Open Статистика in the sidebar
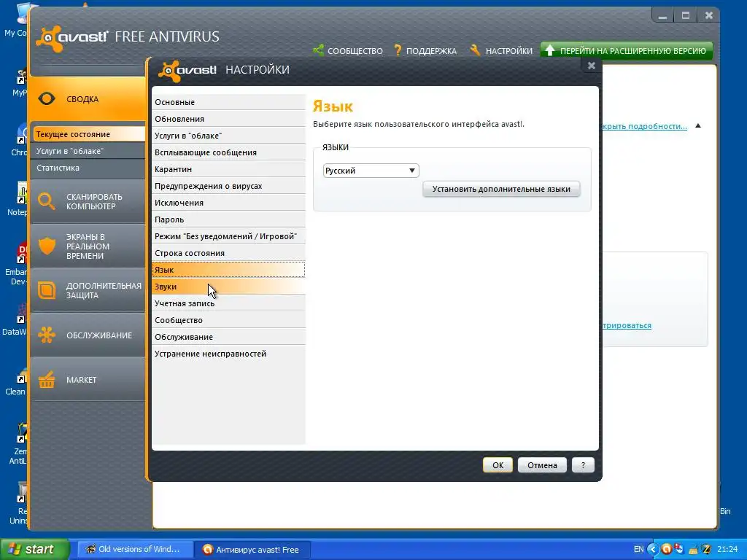The image size is (747, 560). (88, 168)
